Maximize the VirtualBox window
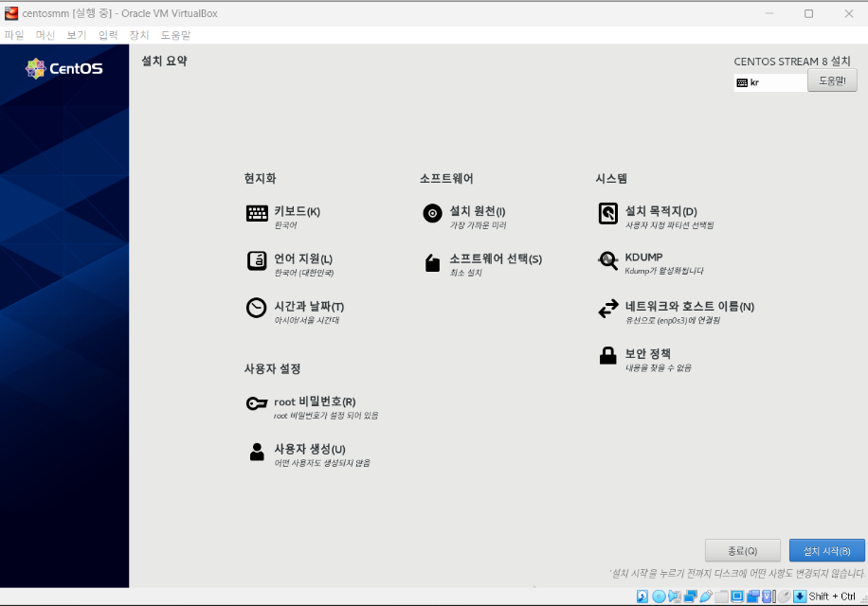 808,13
